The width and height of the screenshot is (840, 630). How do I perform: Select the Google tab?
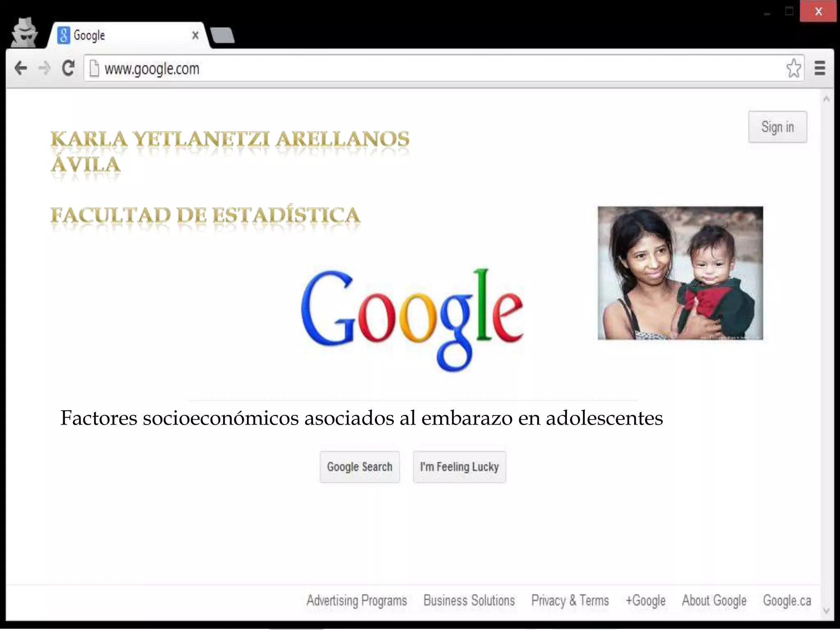tap(123, 36)
